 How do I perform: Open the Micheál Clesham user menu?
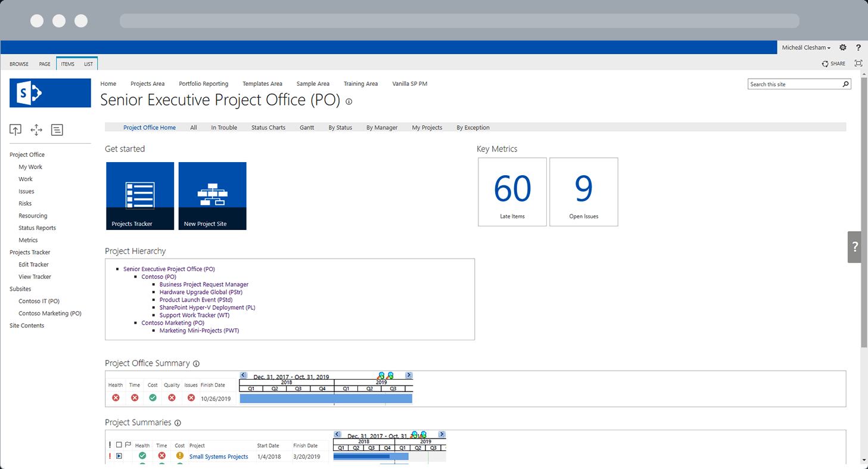pos(805,47)
